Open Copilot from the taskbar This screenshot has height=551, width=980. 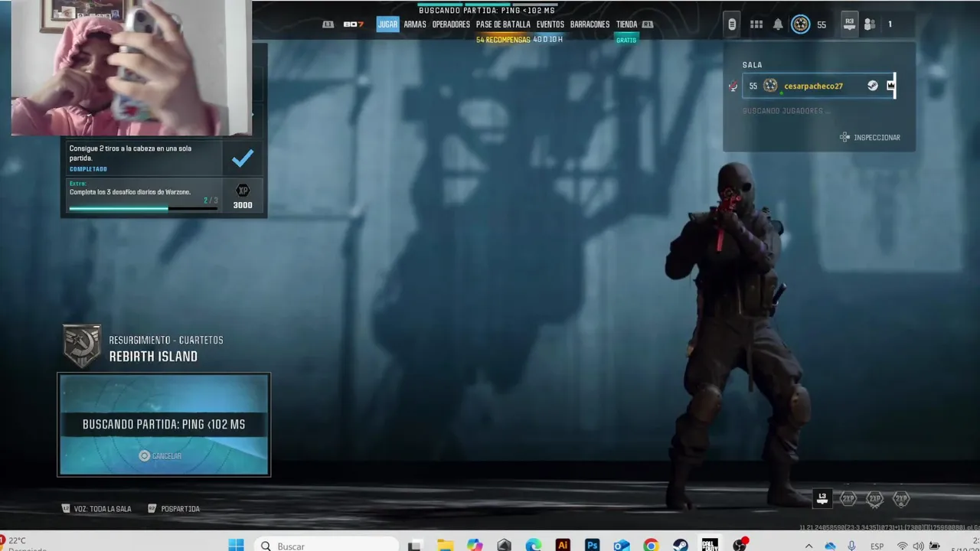475,545
